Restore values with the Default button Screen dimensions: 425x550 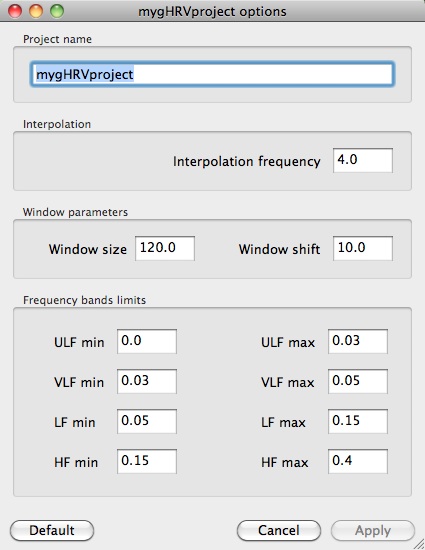click(52, 530)
